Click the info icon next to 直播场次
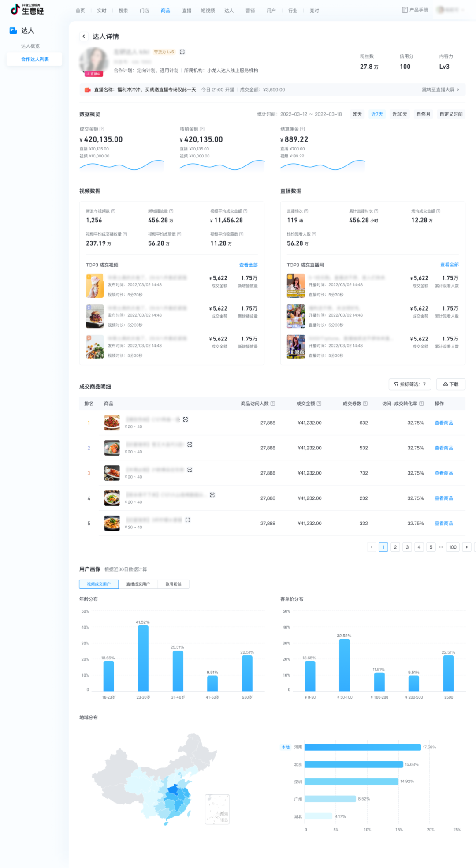476x868 pixels. point(306,211)
